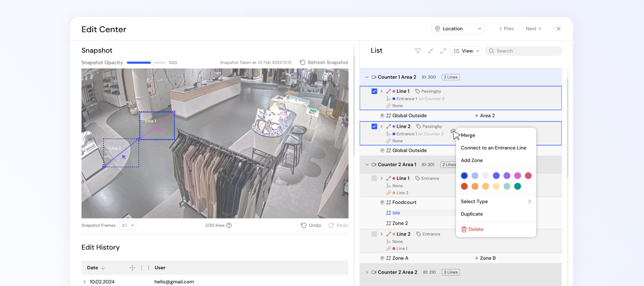
Task: Click the Refresh Snapshot button
Action: [x=324, y=63]
